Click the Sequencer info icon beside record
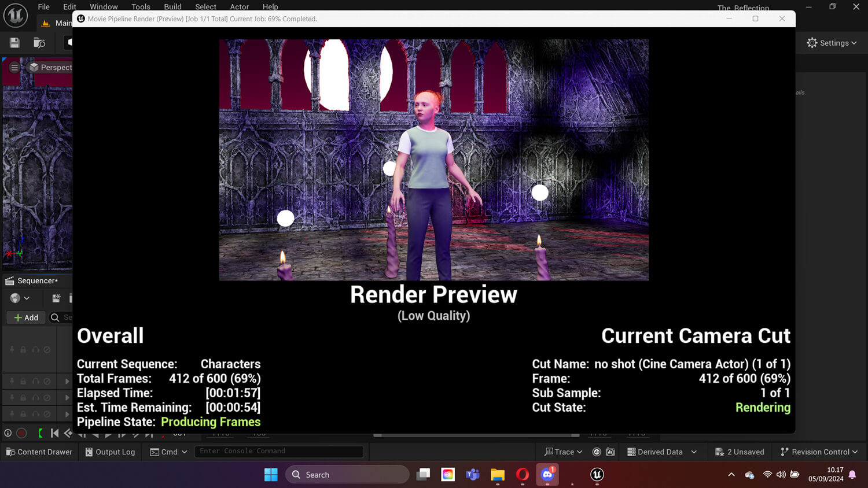Viewport: 868px width, 488px height. 8,433
